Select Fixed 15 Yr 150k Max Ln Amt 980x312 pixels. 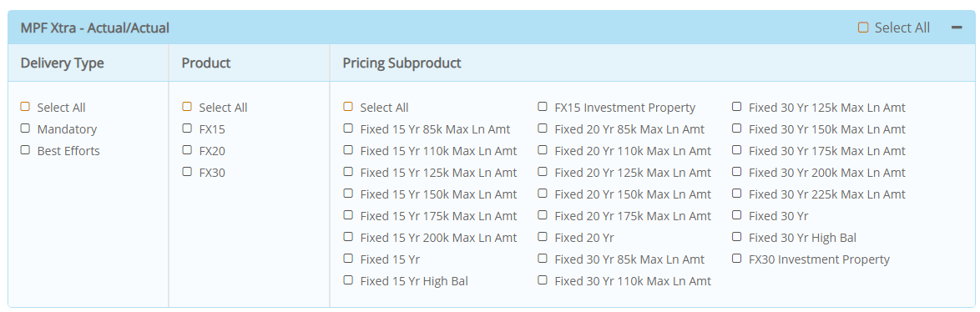348,194
